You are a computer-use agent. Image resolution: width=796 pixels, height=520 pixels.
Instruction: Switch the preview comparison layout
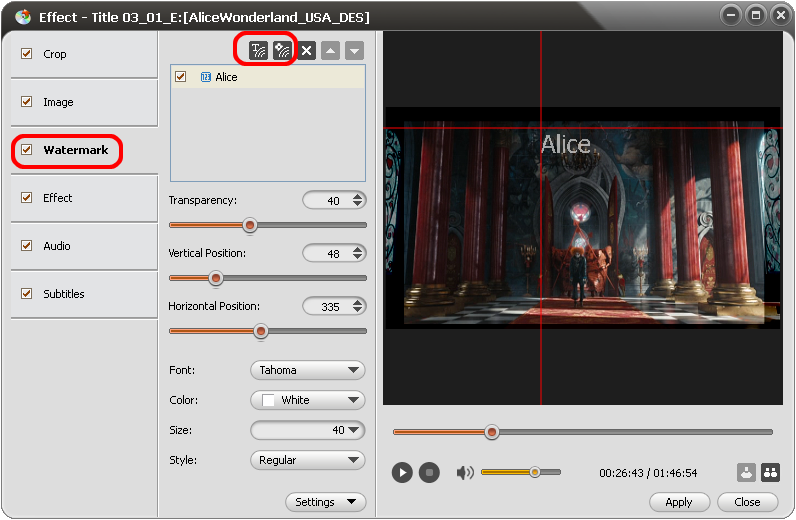[x=770, y=473]
